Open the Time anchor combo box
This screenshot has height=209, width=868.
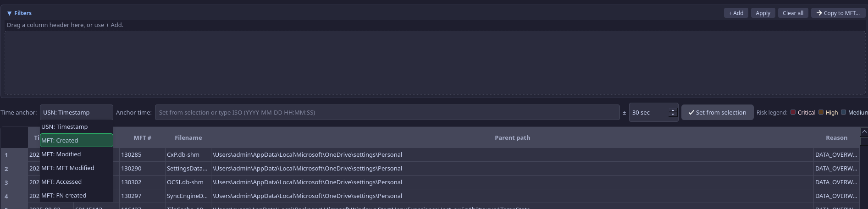point(76,112)
